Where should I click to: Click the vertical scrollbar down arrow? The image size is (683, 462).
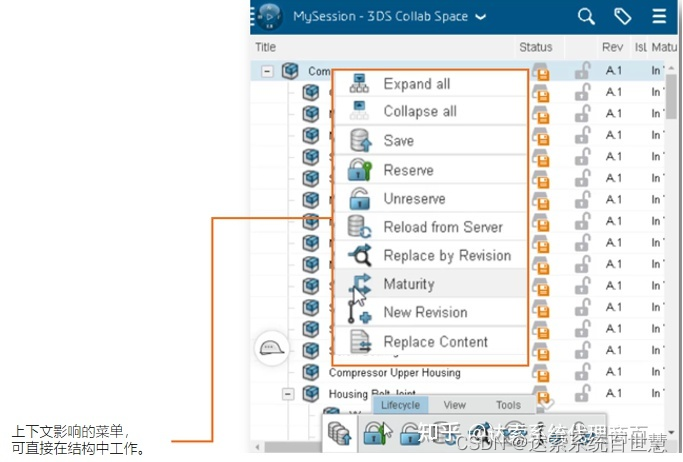pos(671,432)
